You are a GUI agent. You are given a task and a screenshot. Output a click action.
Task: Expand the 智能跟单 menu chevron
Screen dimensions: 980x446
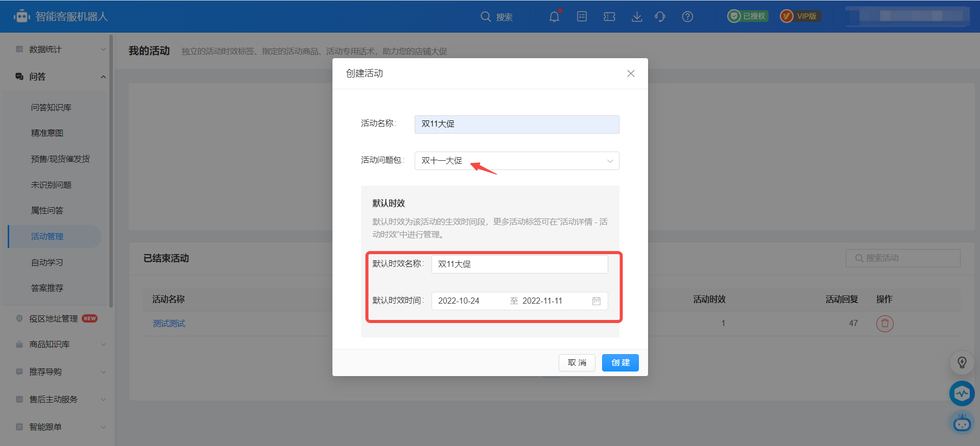pyautogui.click(x=103, y=427)
